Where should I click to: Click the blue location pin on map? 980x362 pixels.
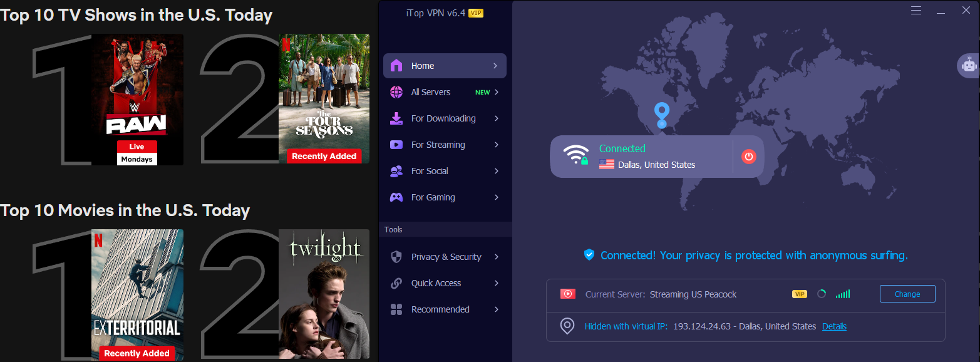[662, 116]
